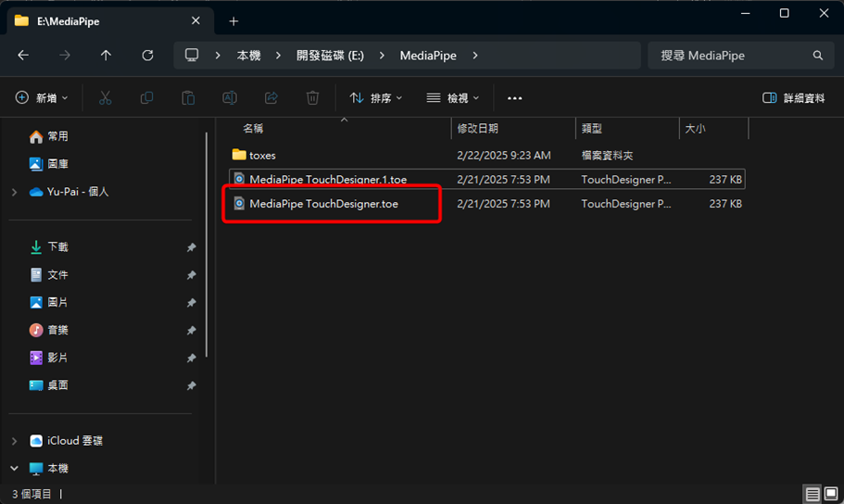Refresh the current folder view
Viewport: 844px width, 504px height.
point(147,56)
